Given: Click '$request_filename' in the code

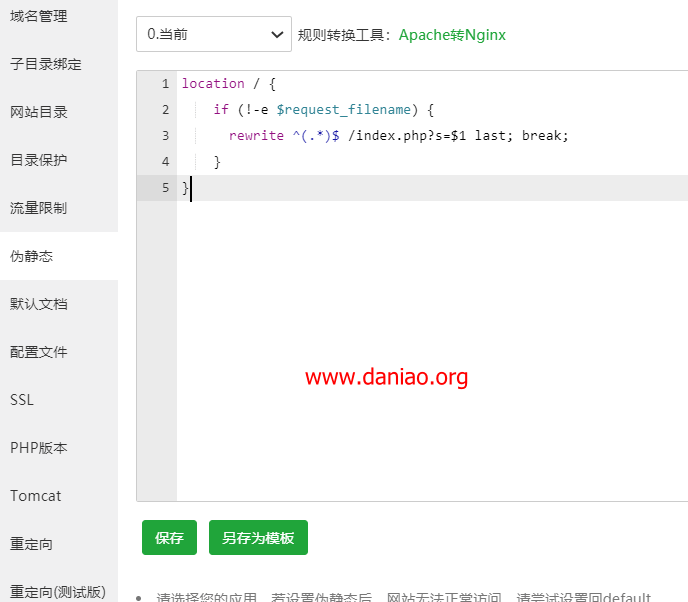Looking at the screenshot, I should pyautogui.click(x=344, y=110).
